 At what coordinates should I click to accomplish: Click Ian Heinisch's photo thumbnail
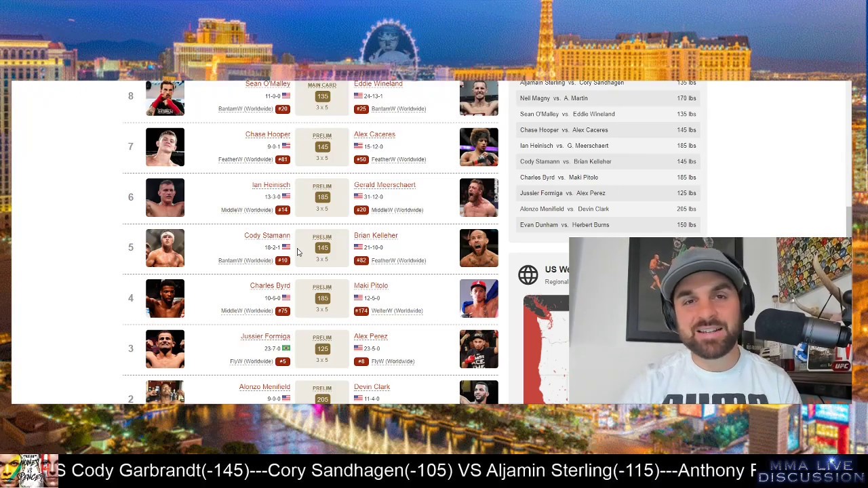coord(165,197)
